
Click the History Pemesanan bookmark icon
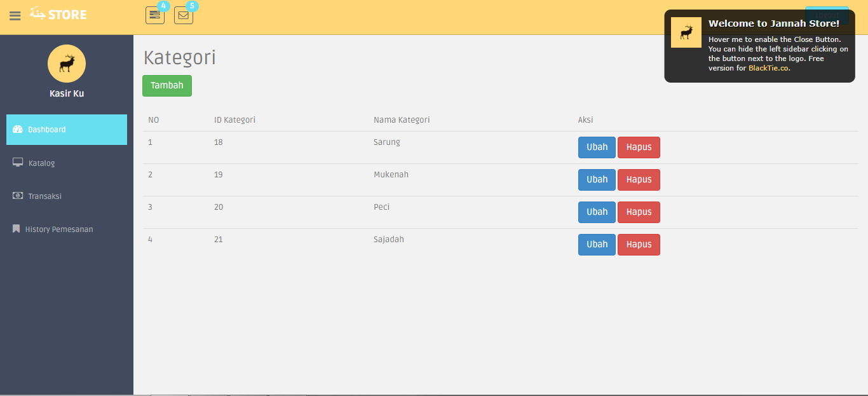point(17,228)
